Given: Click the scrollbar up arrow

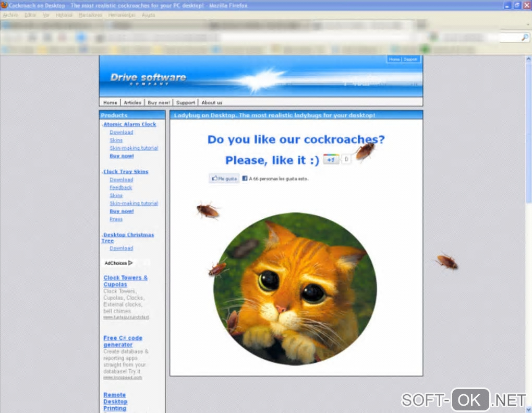Looking at the screenshot, I should pyautogui.click(x=528, y=59).
